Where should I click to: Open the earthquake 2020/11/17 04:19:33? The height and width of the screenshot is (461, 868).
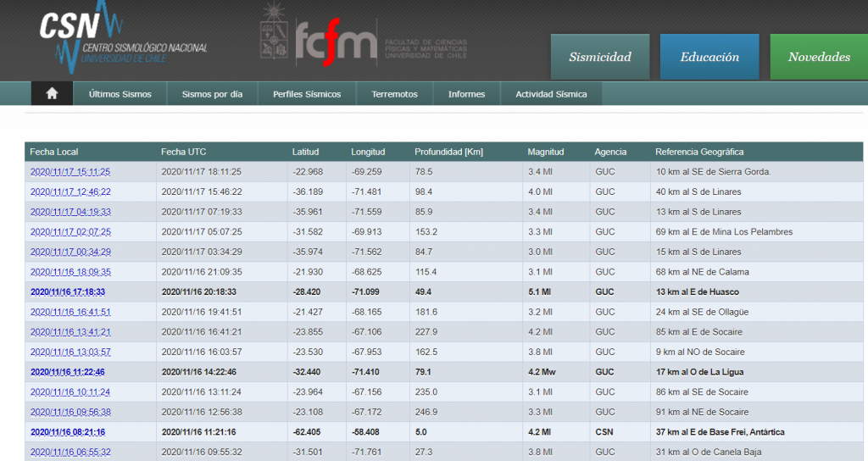pyautogui.click(x=70, y=212)
